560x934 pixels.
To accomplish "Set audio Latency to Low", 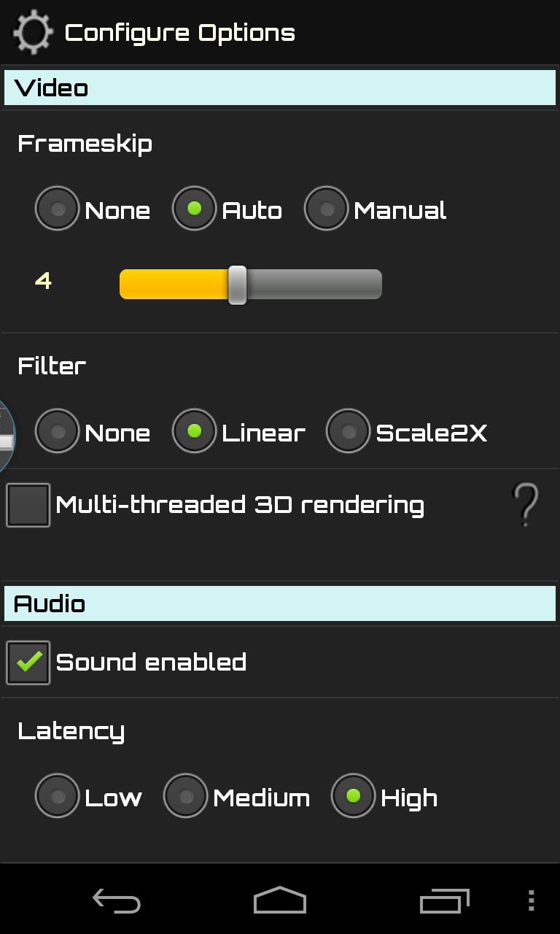I will click(57, 796).
